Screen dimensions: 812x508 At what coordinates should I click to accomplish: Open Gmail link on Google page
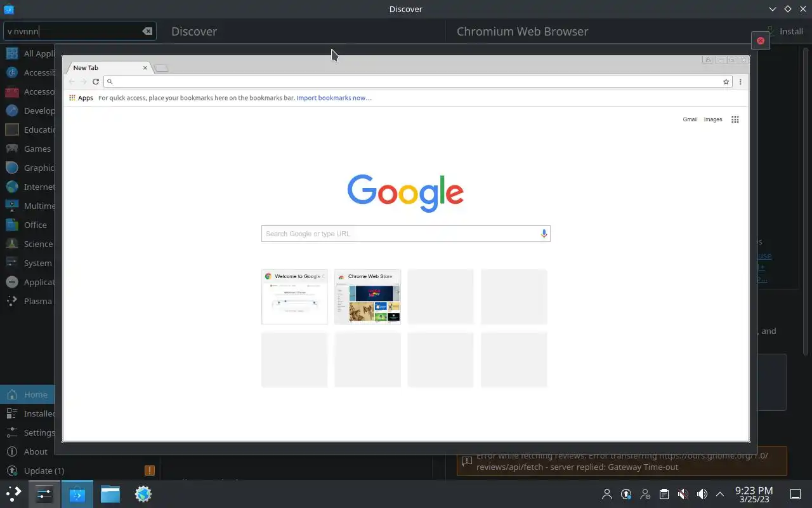point(690,119)
